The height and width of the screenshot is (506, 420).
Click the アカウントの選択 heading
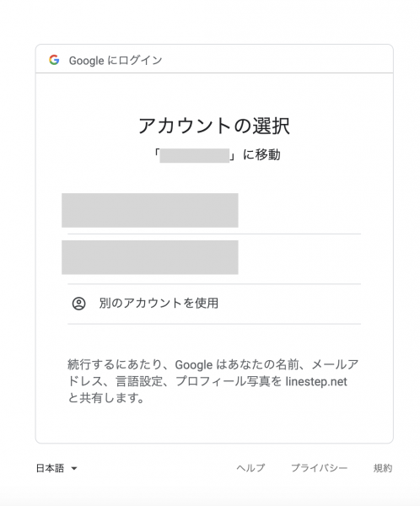coord(214,126)
